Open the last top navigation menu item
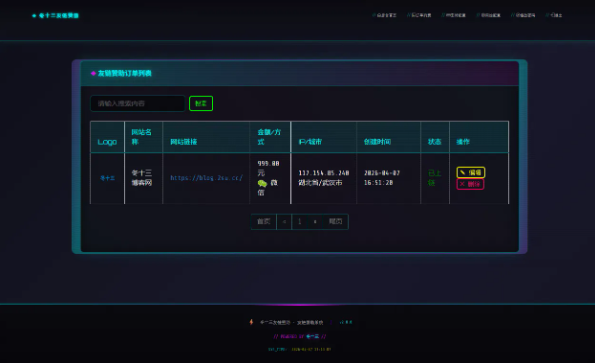 point(554,15)
